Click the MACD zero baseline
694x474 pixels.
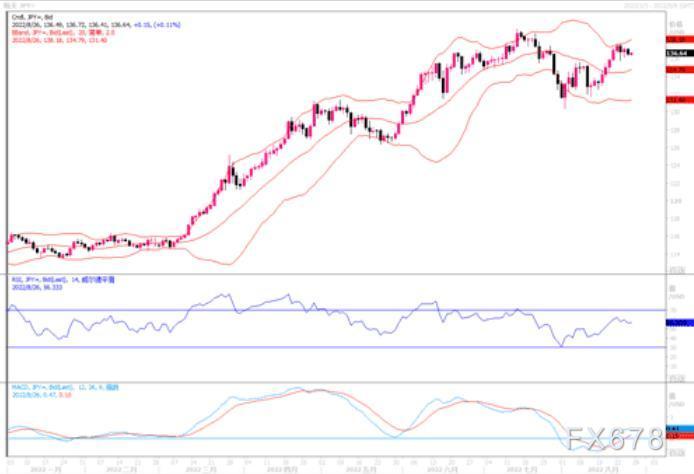click(x=336, y=439)
